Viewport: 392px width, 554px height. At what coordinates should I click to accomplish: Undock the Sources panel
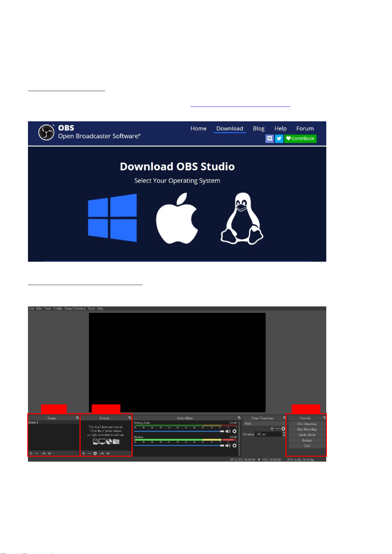point(130,418)
